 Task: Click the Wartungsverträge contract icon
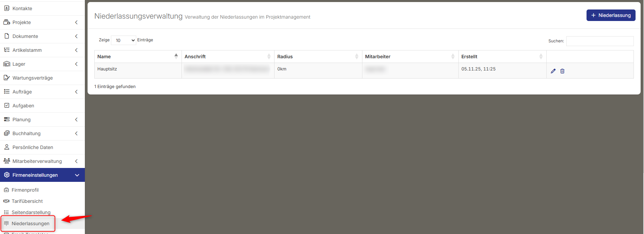[7, 78]
